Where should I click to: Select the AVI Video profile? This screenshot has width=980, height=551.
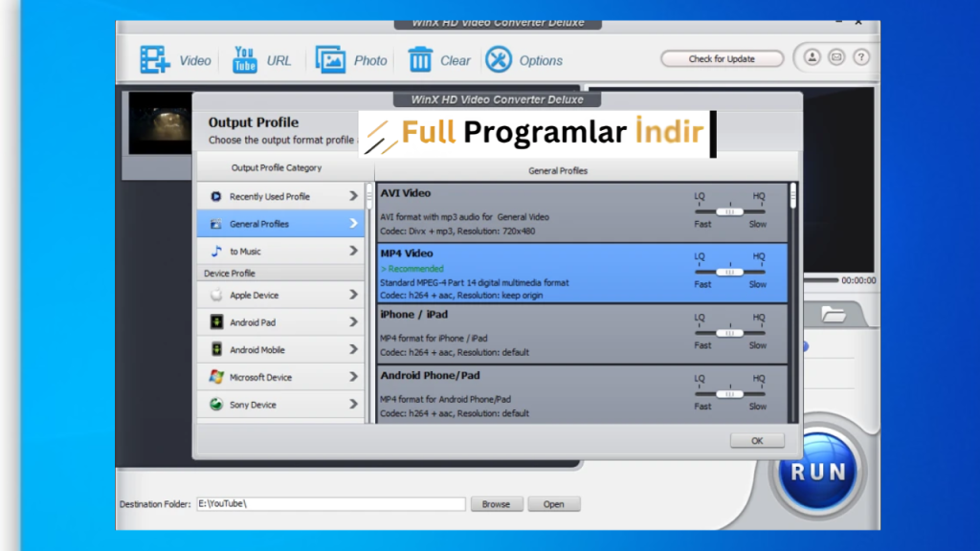(x=582, y=212)
